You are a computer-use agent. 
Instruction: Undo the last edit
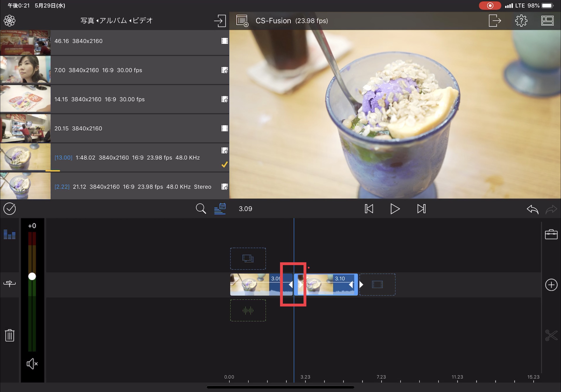point(532,209)
